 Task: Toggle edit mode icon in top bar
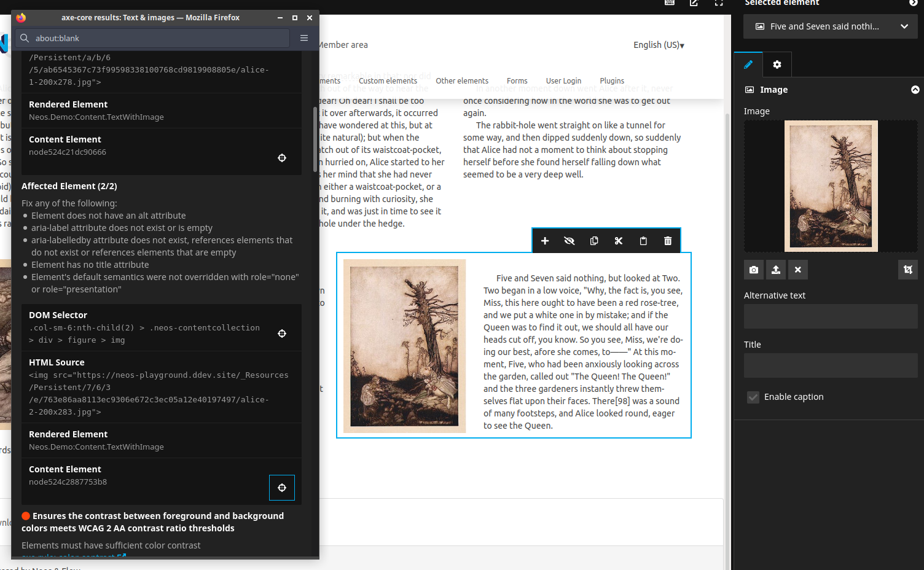(694, 3)
